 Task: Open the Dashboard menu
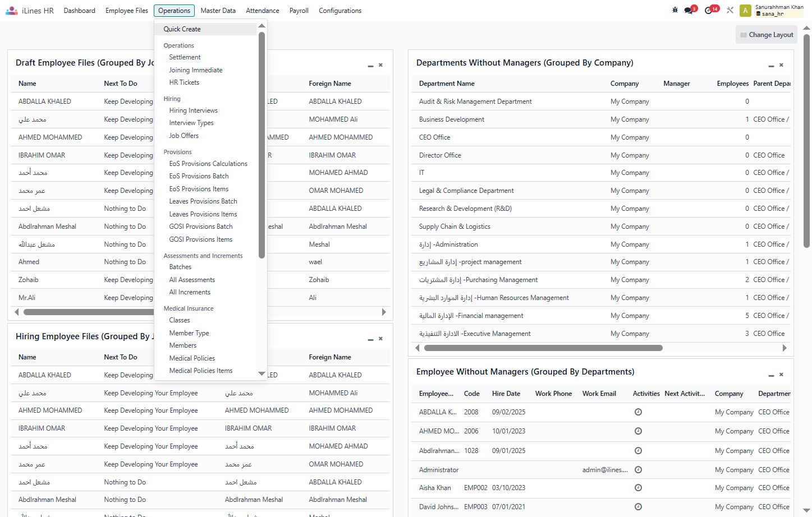pyautogui.click(x=80, y=11)
